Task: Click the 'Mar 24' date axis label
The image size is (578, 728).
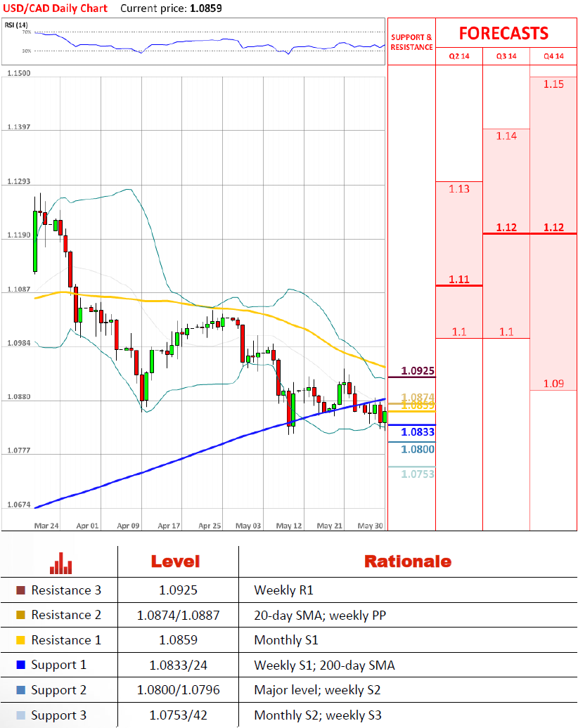Action: pyautogui.click(x=46, y=526)
